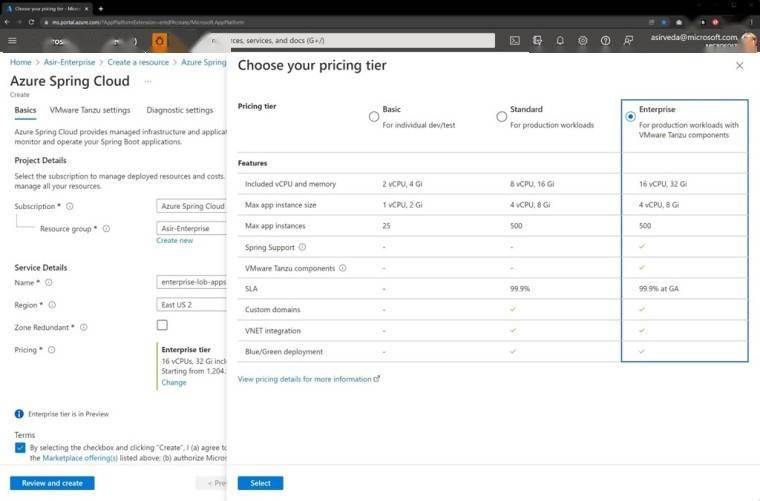Click 'Custom domains' feature row label
This screenshot has height=501, width=760.
tap(272, 310)
